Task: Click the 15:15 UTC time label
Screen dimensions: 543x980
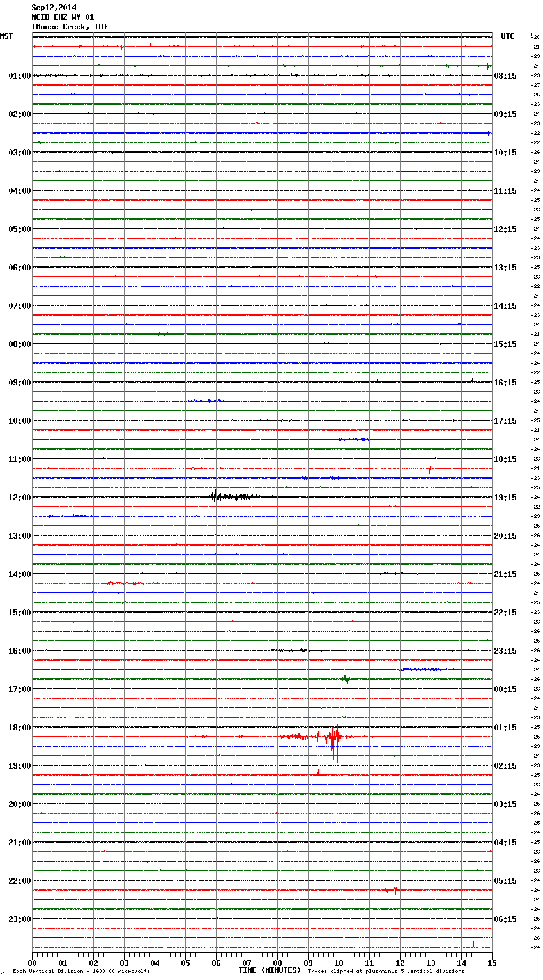Action: [505, 344]
